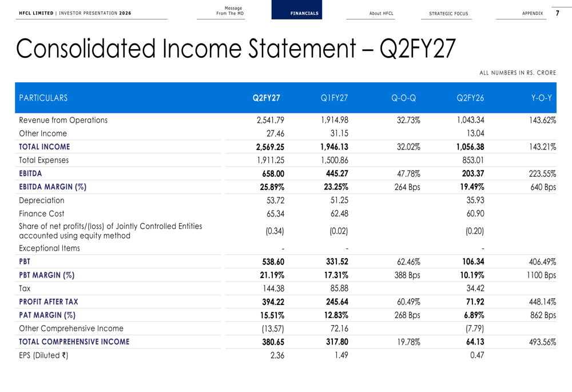This screenshot has height=392, width=572.
Task: Click PBT margin 21.19%
Action: [x=272, y=275]
